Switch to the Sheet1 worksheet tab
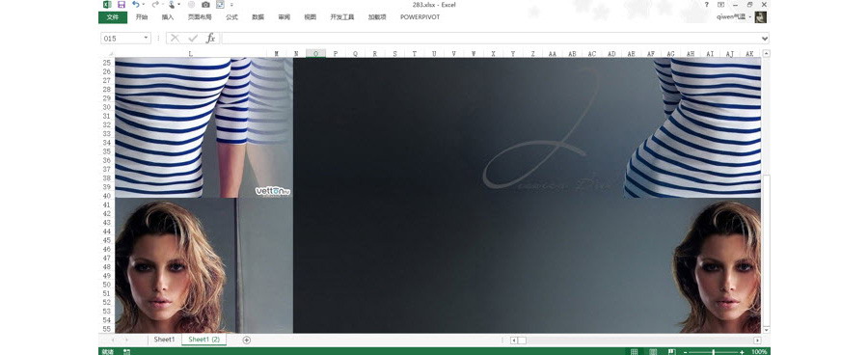 tap(164, 340)
